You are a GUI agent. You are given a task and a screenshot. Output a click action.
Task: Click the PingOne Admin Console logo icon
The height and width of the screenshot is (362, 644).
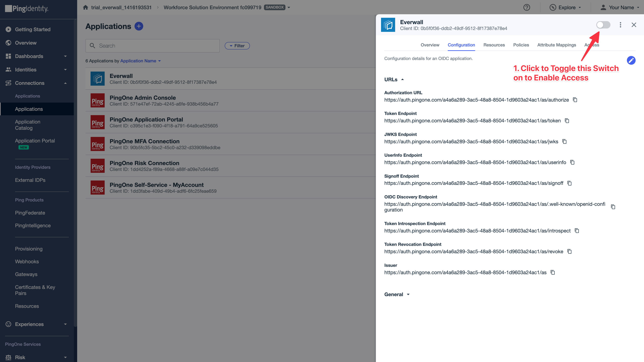point(97,100)
